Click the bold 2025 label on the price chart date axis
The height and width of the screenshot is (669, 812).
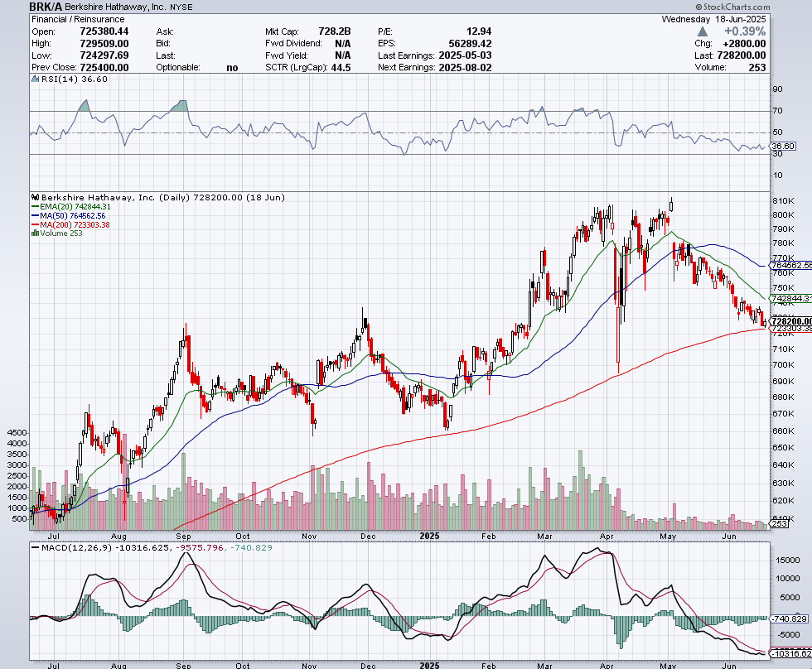coord(430,536)
